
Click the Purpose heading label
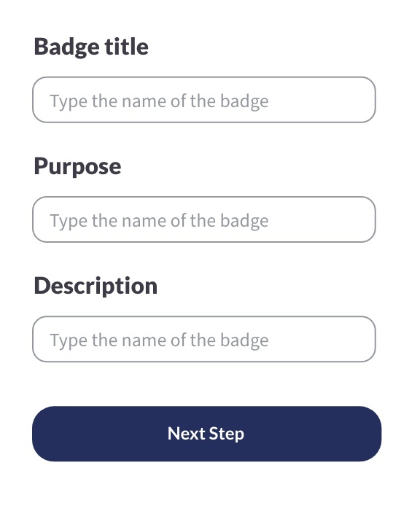77,167
